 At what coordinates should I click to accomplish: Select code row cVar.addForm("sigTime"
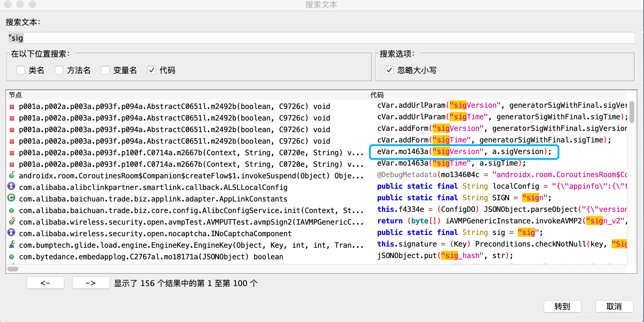(494, 140)
